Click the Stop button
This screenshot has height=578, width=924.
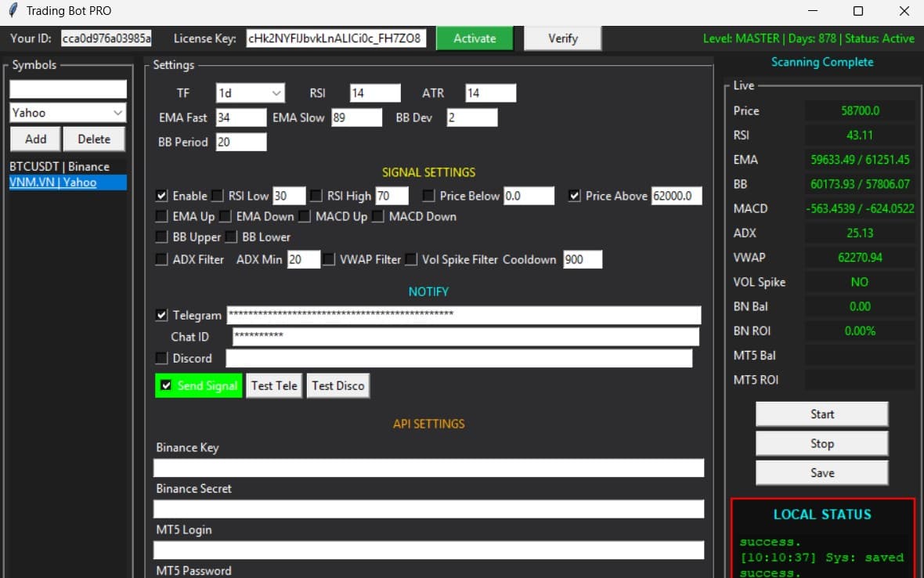coord(822,443)
